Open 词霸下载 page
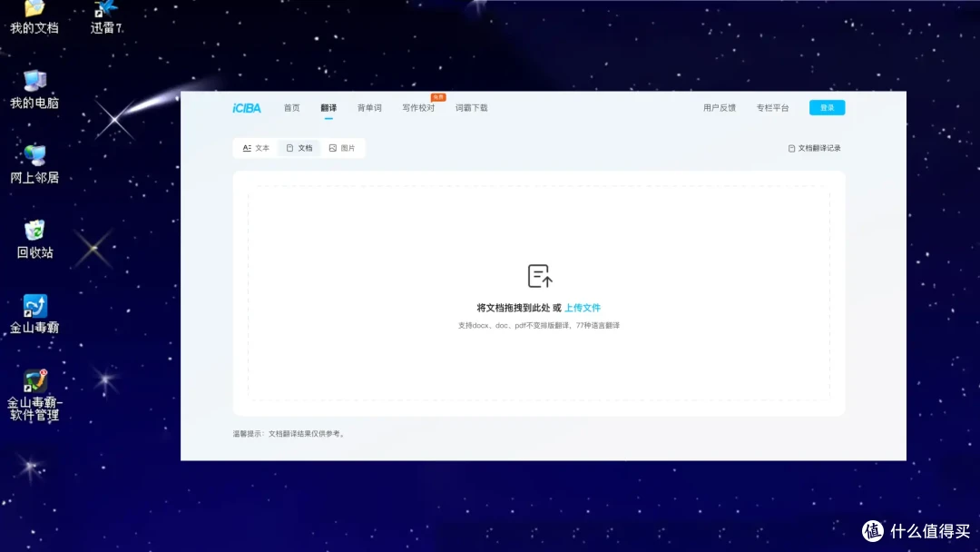The width and height of the screenshot is (980, 552). click(x=471, y=108)
